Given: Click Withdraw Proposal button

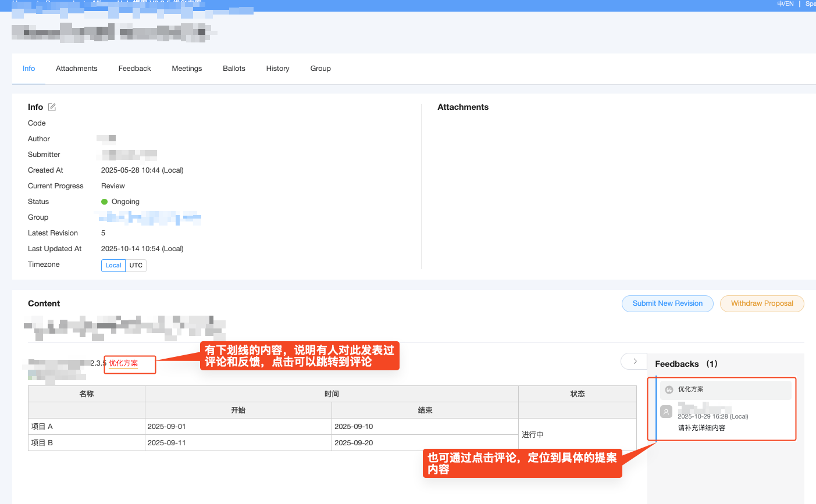Looking at the screenshot, I should pyautogui.click(x=762, y=303).
